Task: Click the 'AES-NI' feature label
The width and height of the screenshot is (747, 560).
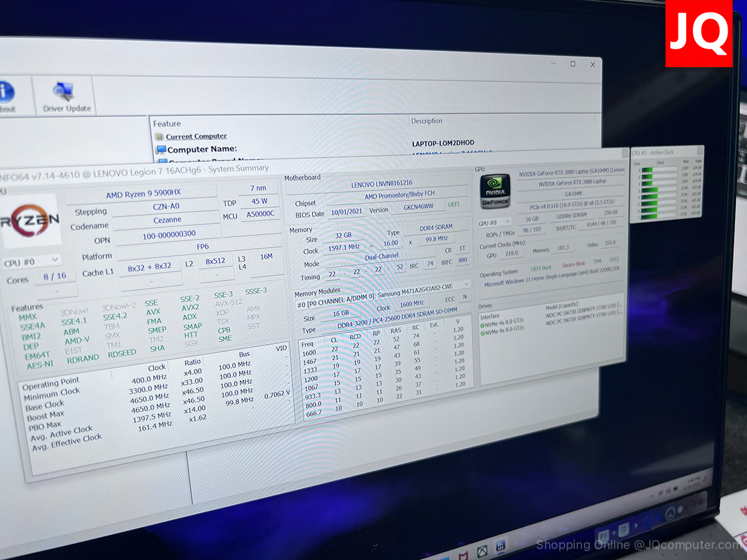Action: pos(39,364)
